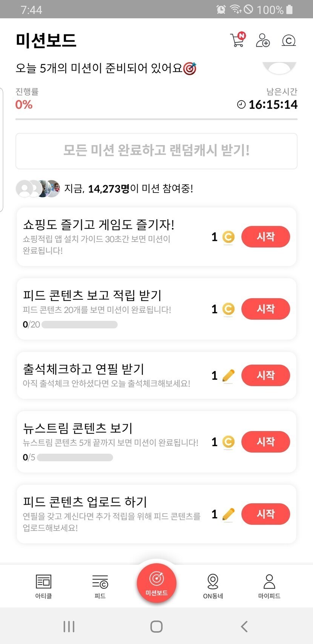313x644 pixels.
Task: Switch to the 피드 tab
Action: click(x=100, y=586)
